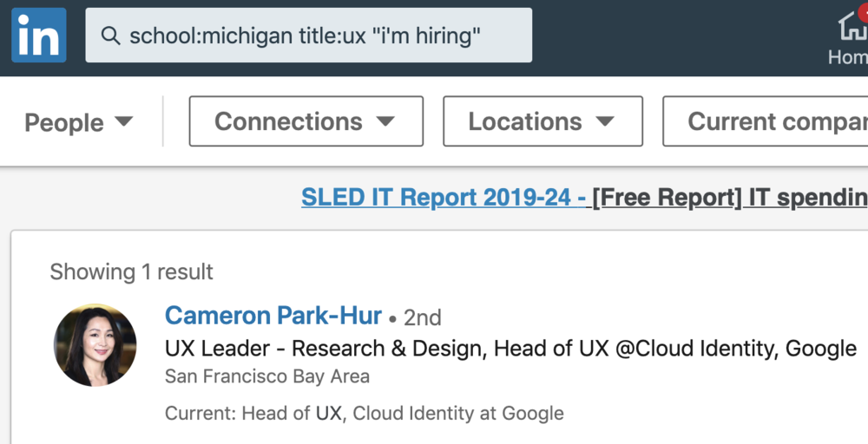Click the '2nd' connection degree label
The width and height of the screenshot is (868, 444).
coord(423,318)
